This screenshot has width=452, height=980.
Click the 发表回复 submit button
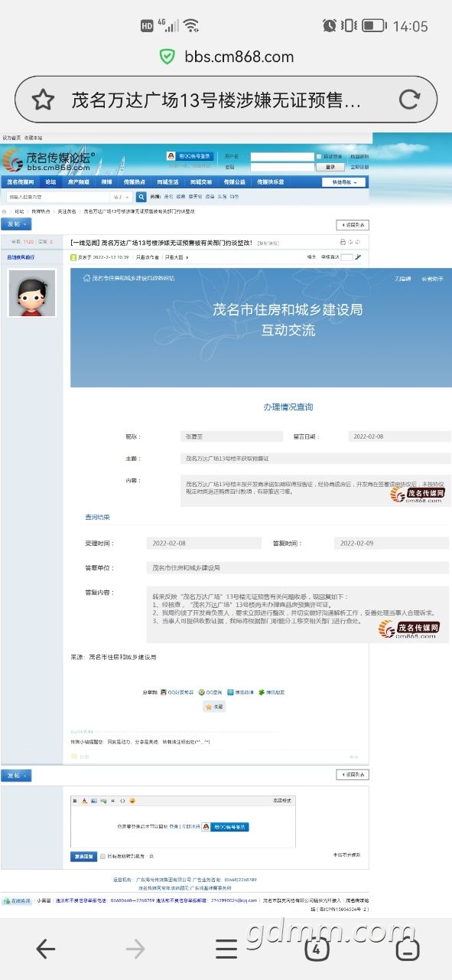pos(83,856)
